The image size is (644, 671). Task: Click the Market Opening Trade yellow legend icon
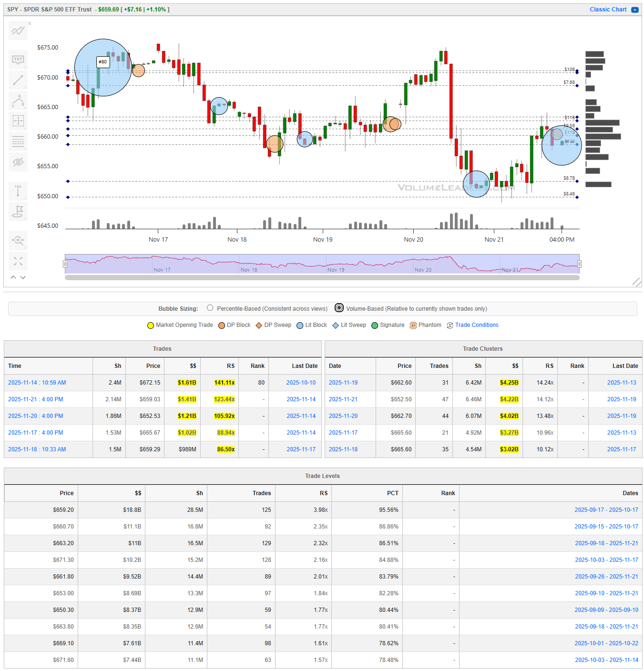151,325
